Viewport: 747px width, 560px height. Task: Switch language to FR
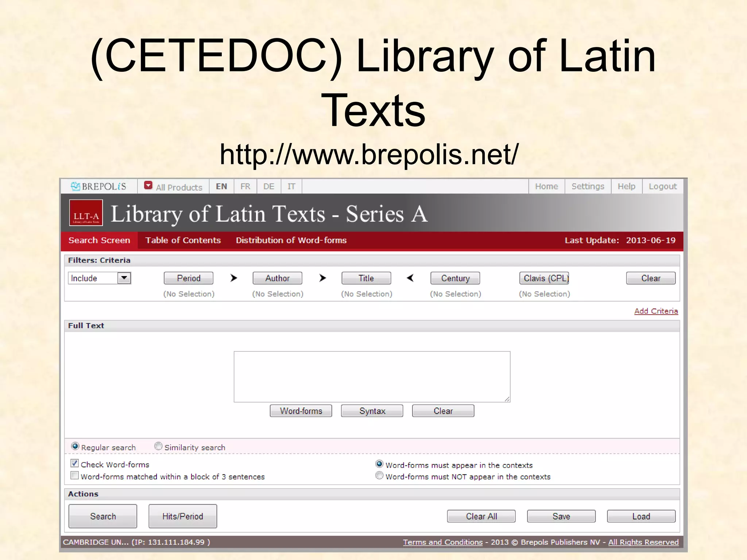[x=245, y=186]
